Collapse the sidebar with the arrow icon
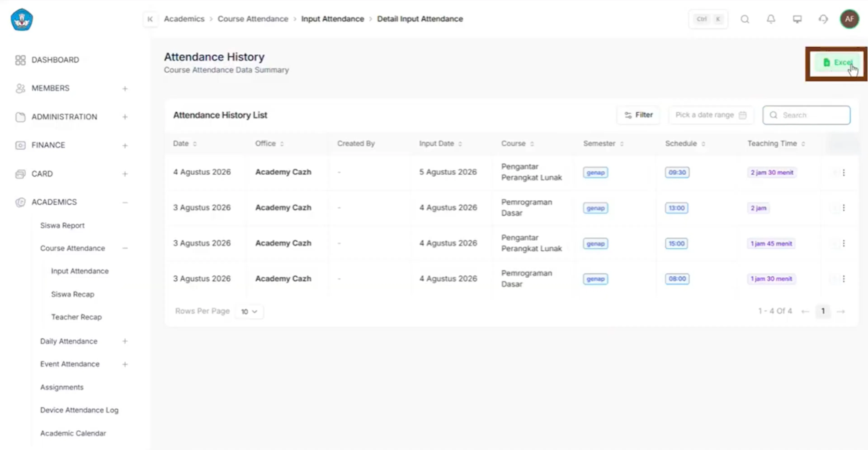The image size is (868, 450). coord(150,19)
